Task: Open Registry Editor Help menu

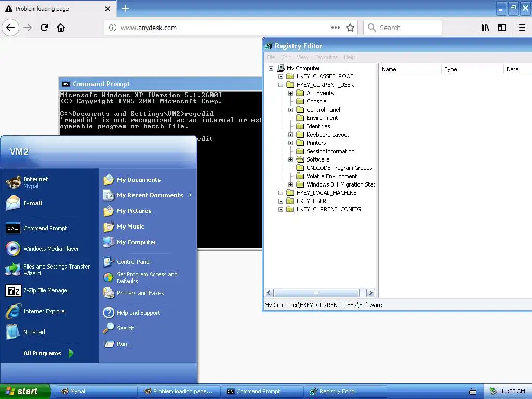Action: click(349, 57)
